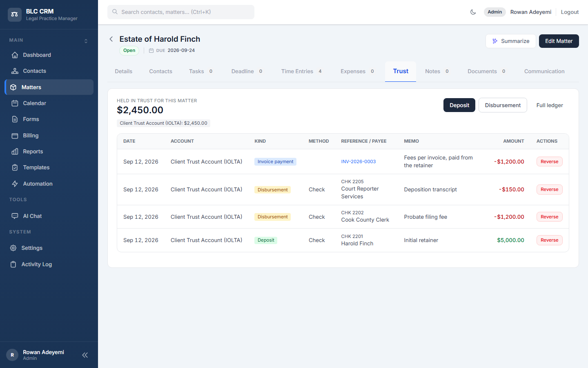Click the Deposit button
This screenshot has width=588, height=368.
(459, 105)
